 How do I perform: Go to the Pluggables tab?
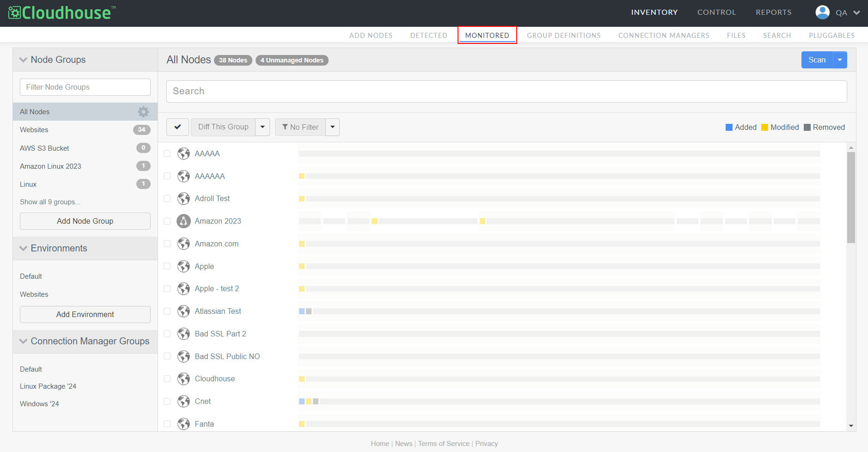pos(831,36)
